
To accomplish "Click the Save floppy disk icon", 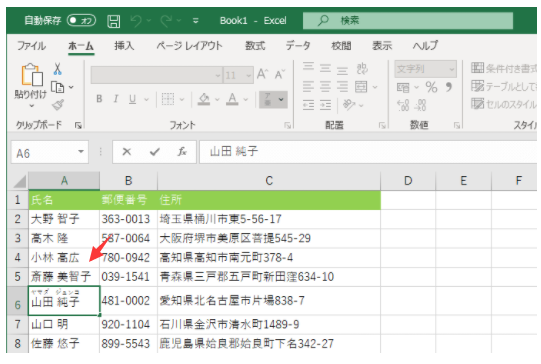I will point(114,21).
